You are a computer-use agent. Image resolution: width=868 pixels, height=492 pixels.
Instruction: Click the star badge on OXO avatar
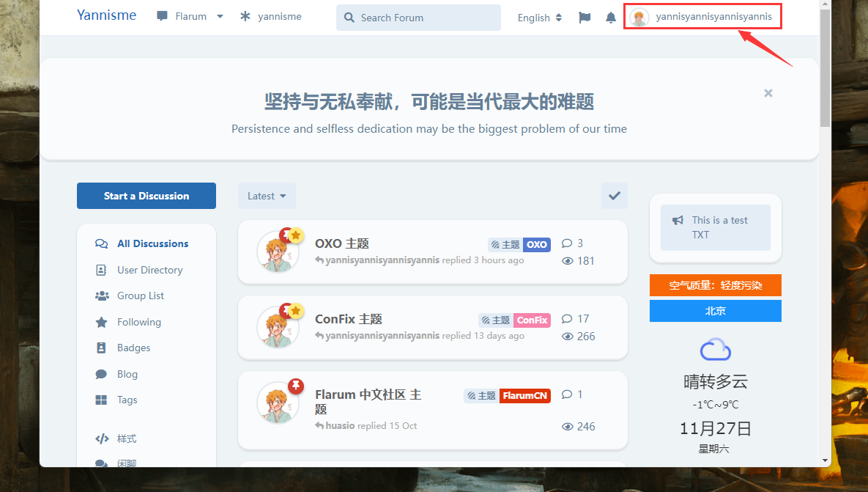[296, 235]
